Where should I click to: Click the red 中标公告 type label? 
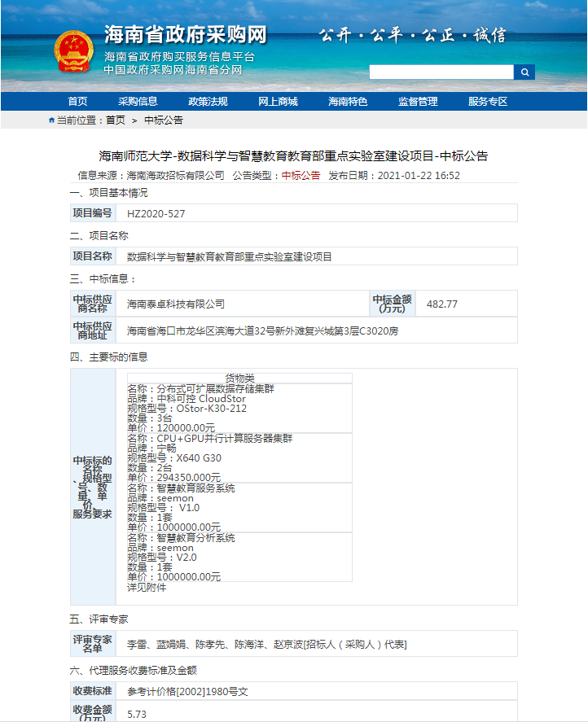(x=301, y=176)
